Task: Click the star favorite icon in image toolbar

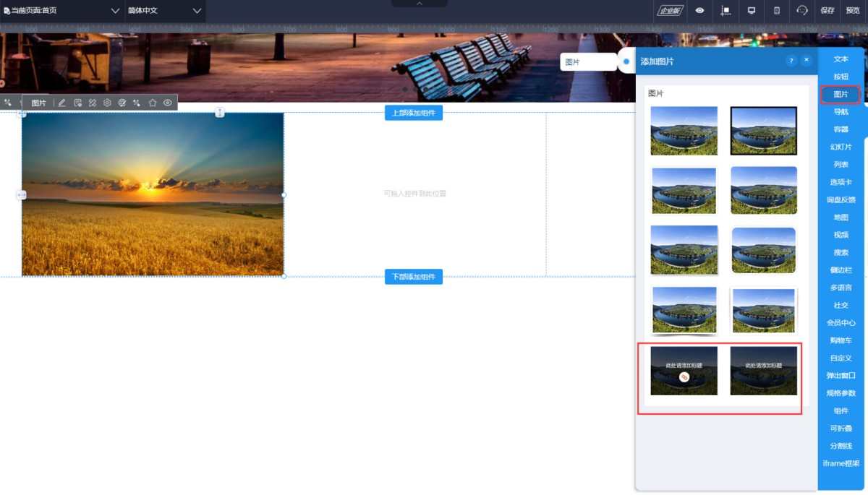Action: pos(153,103)
